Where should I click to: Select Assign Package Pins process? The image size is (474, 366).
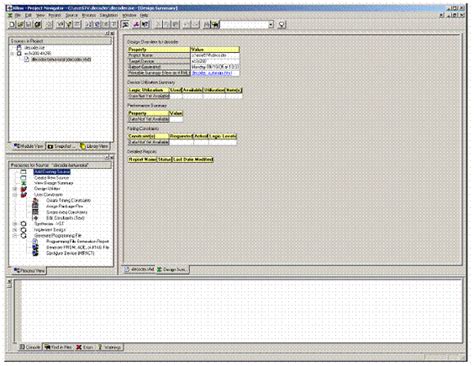point(64,206)
